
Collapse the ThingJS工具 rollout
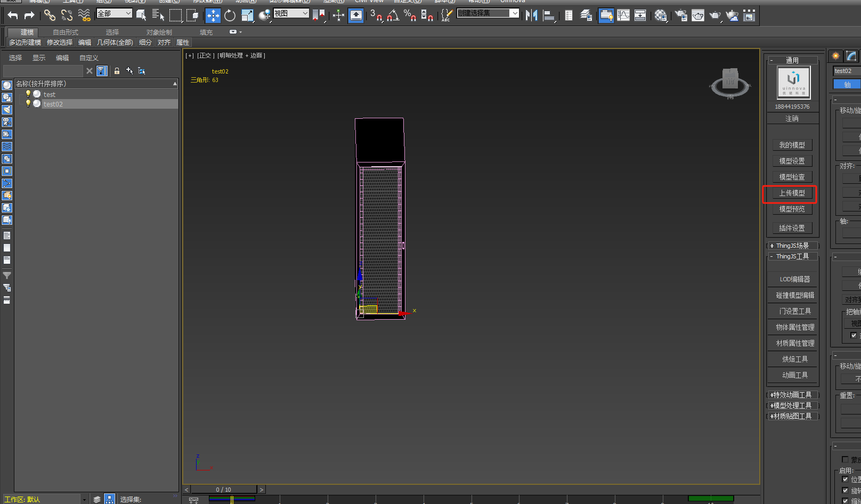coord(792,256)
